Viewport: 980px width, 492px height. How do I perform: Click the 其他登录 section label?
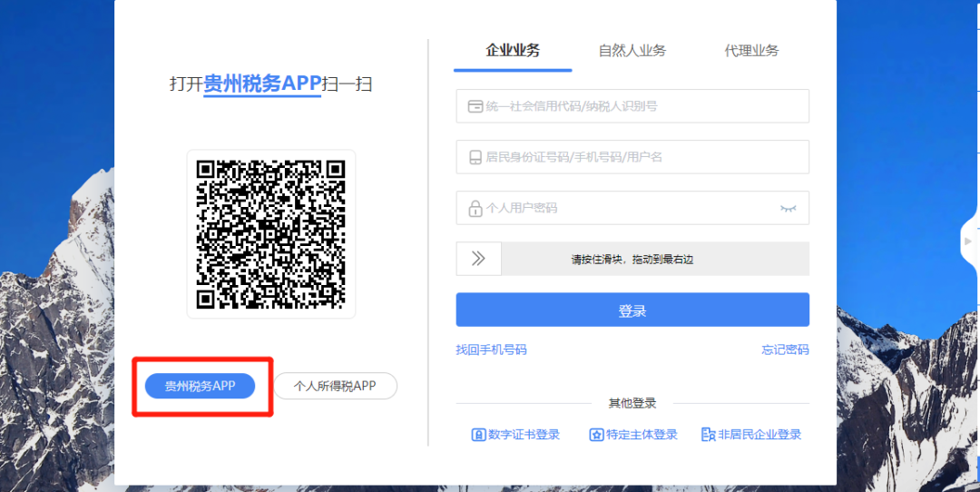632,403
